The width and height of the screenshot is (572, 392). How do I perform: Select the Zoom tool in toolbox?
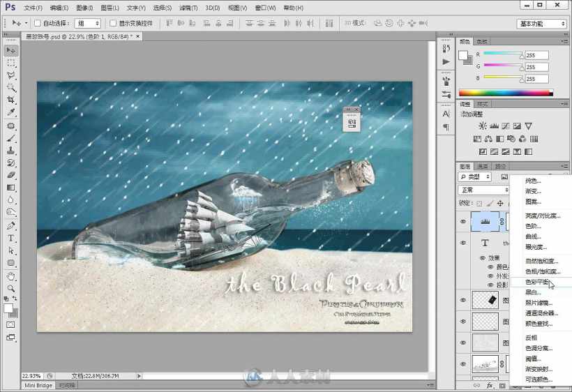(x=11, y=289)
